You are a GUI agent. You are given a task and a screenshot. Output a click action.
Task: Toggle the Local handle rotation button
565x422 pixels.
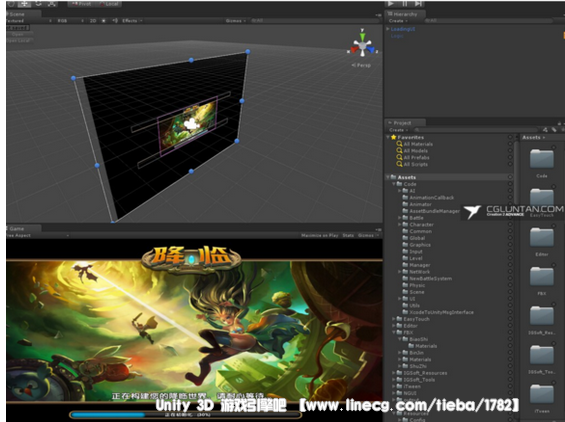[x=108, y=4]
